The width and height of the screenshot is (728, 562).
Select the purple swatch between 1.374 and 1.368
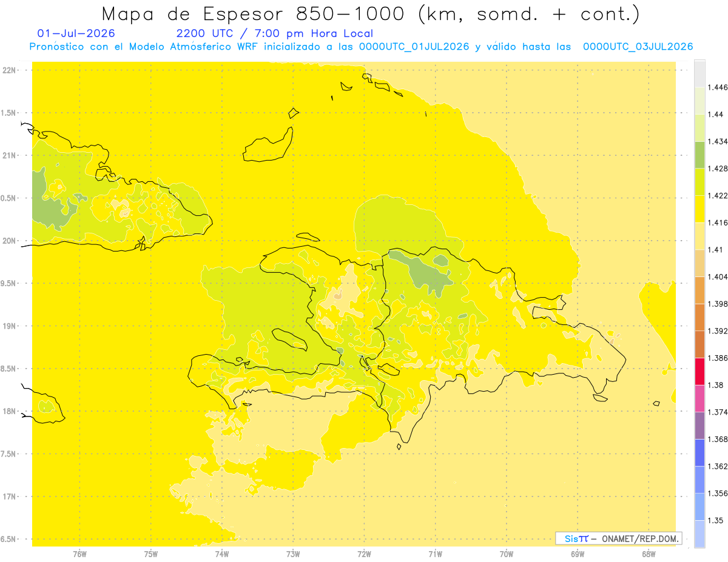tap(699, 426)
